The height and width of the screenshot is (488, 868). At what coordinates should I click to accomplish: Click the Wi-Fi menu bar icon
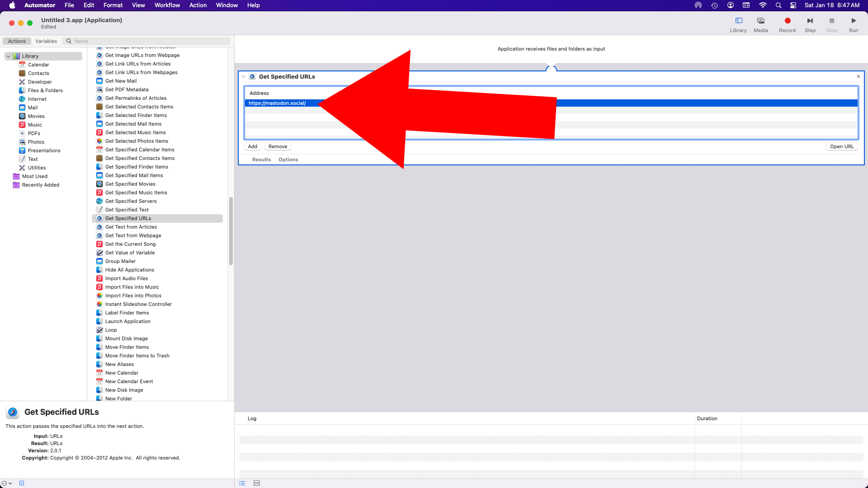(763, 5)
